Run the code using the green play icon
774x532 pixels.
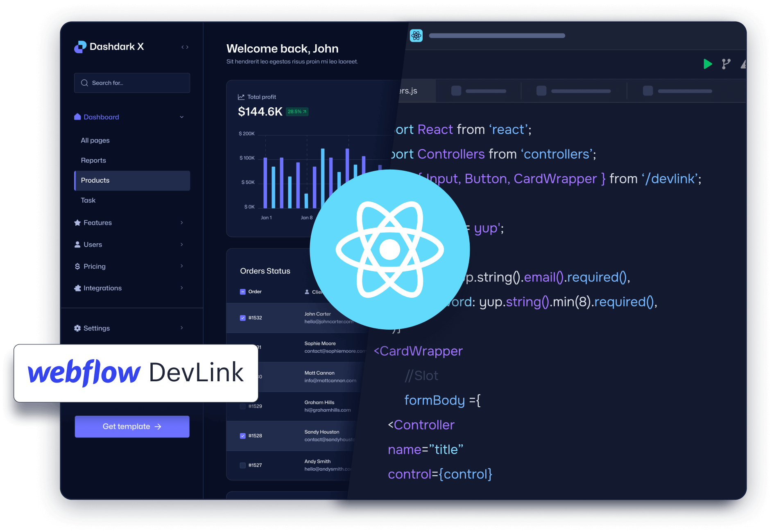pyautogui.click(x=708, y=64)
